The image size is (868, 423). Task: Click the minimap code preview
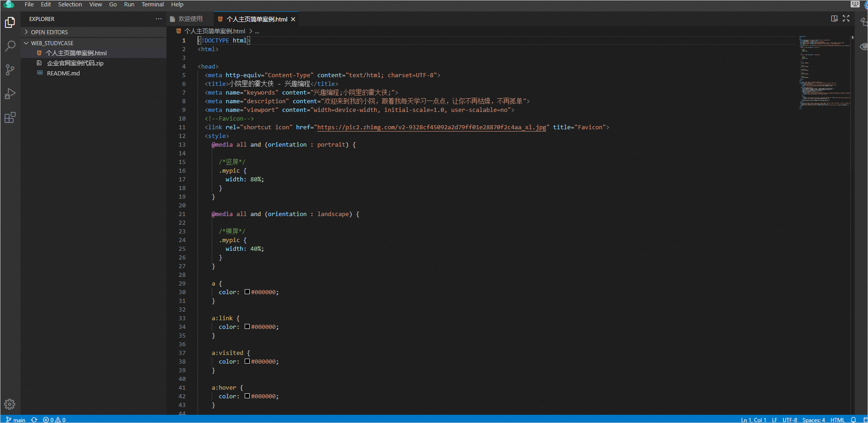[825, 72]
